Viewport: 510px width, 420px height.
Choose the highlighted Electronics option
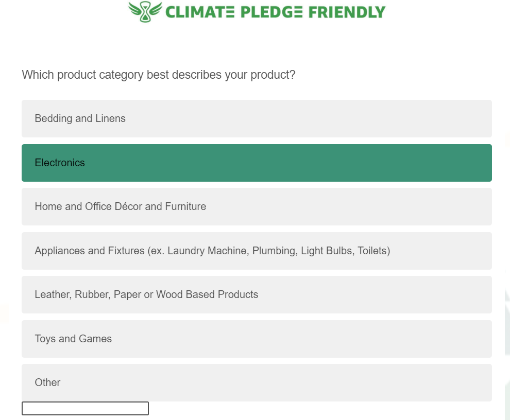(257, 163)
